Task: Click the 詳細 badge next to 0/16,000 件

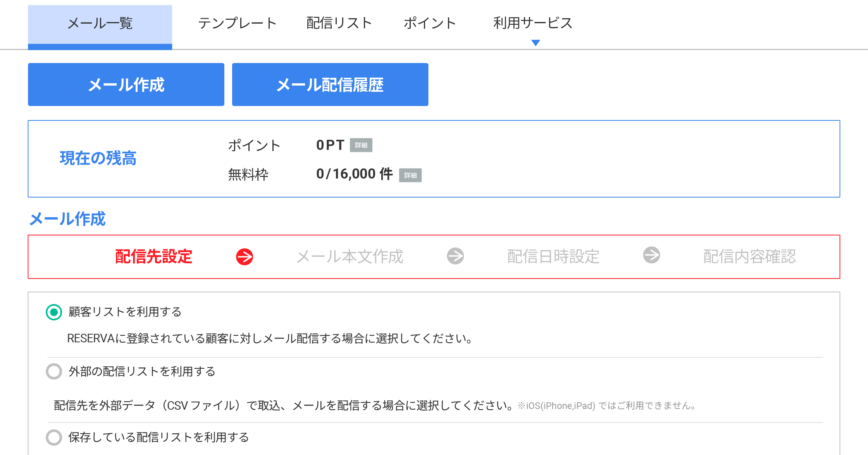Action: [x=410, y=175]
